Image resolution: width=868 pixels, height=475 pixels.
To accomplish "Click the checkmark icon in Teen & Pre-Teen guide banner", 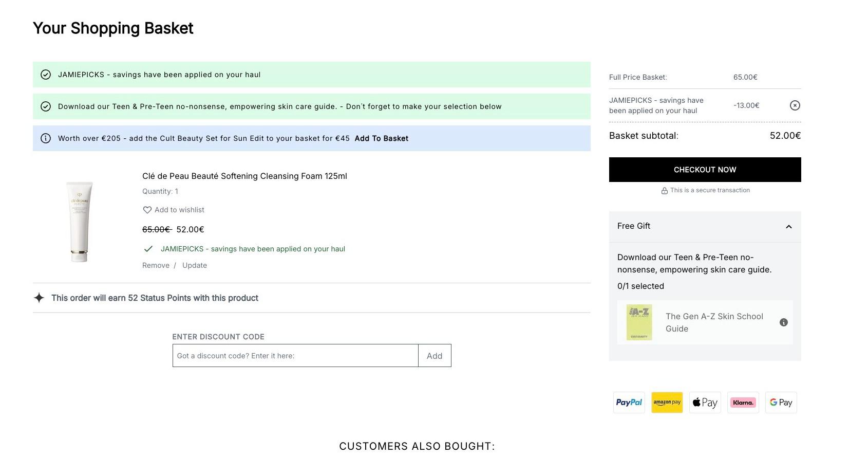I will [x=46, y=106].
